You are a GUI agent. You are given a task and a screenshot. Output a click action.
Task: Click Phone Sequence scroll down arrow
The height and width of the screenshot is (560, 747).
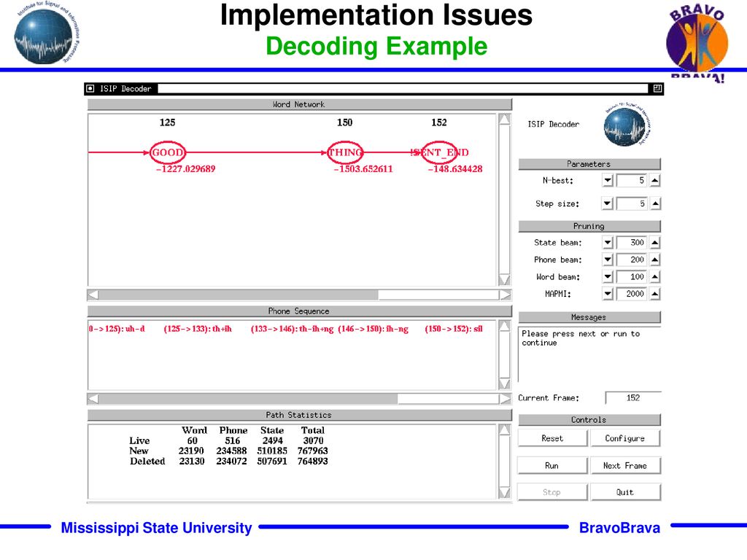pyautogui.click(x=505, y=384)
